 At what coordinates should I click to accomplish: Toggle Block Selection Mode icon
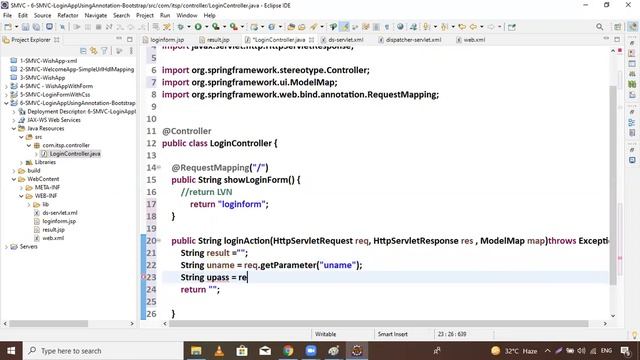(376, 27)
